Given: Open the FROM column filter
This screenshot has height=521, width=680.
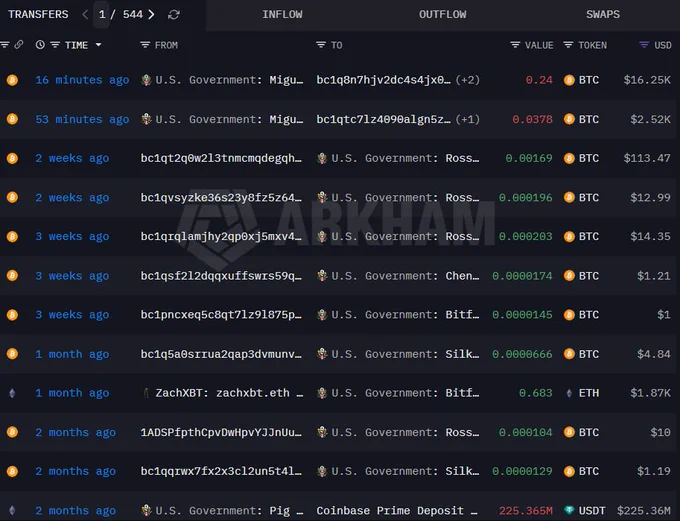Looking at the screenshot, I should tap(145, 45).
